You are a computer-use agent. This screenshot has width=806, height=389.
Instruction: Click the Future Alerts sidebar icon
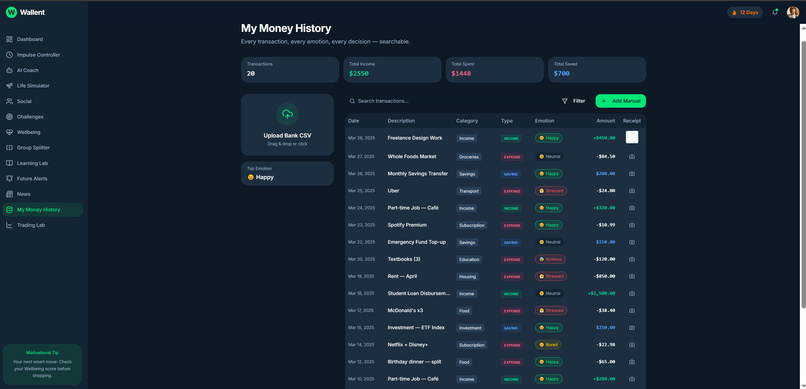(9, 178)
